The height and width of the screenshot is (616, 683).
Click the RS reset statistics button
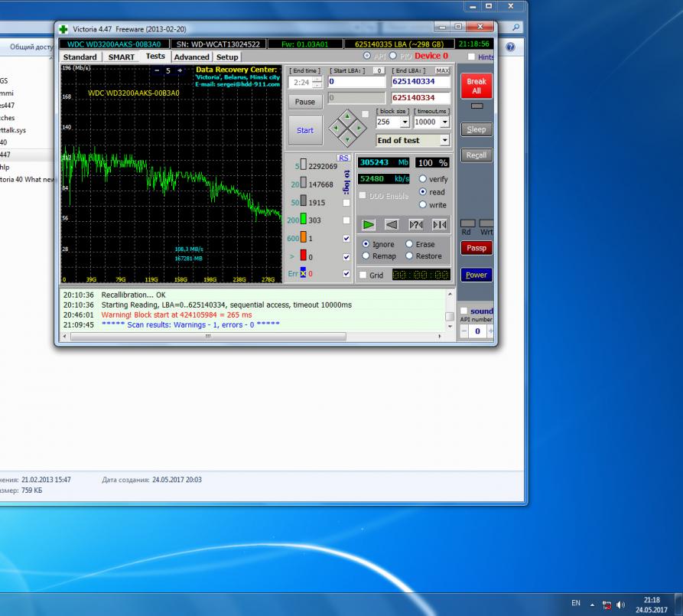[x=343, y=158]
